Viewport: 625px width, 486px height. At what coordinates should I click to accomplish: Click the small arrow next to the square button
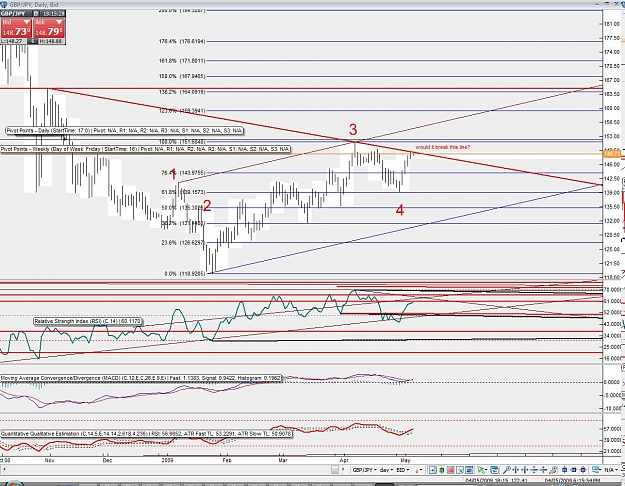[343, 470]
